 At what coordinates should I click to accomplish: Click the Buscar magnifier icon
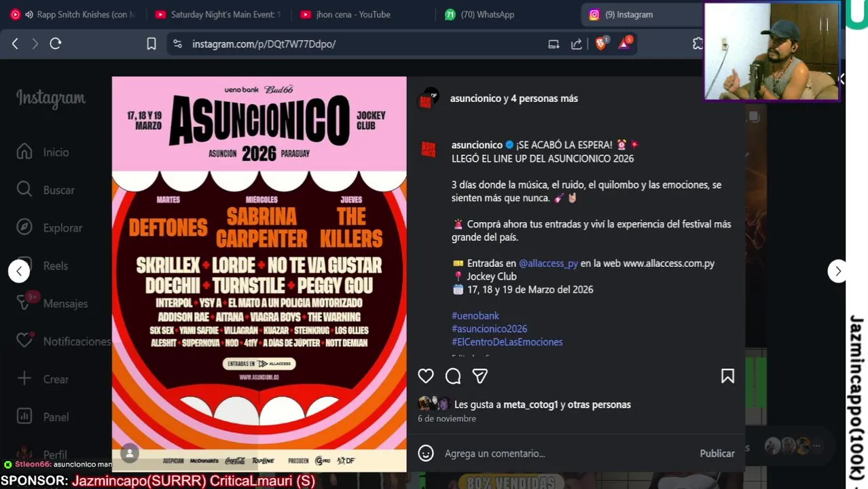click(x=24, y=189)
